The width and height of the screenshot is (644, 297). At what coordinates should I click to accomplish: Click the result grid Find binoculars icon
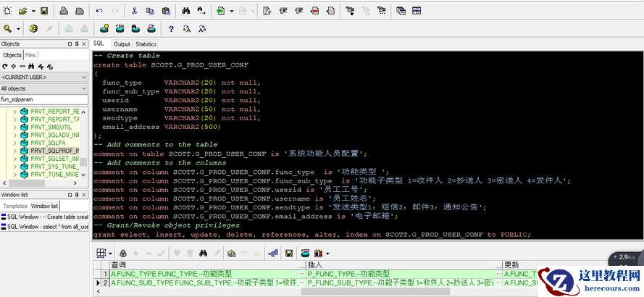[204, 254]
